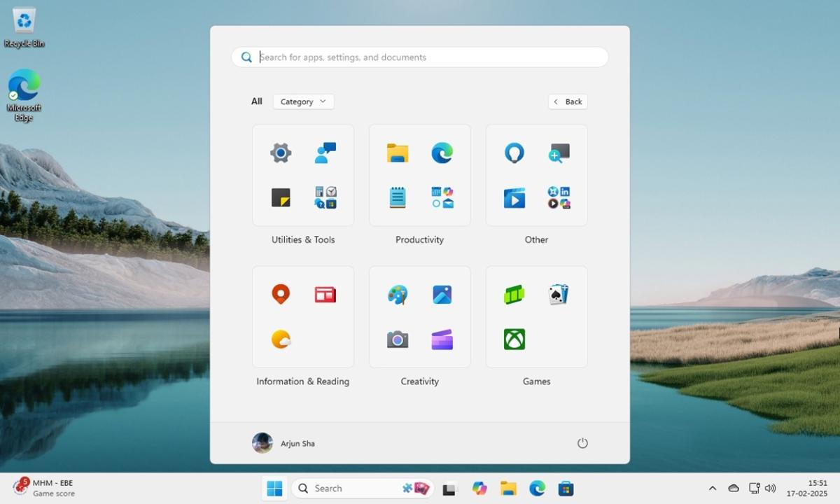Viewport: 840px width, 504px height.
Task: Open Clipchamp in the Creativity category
Action: (x=442, y=339)
